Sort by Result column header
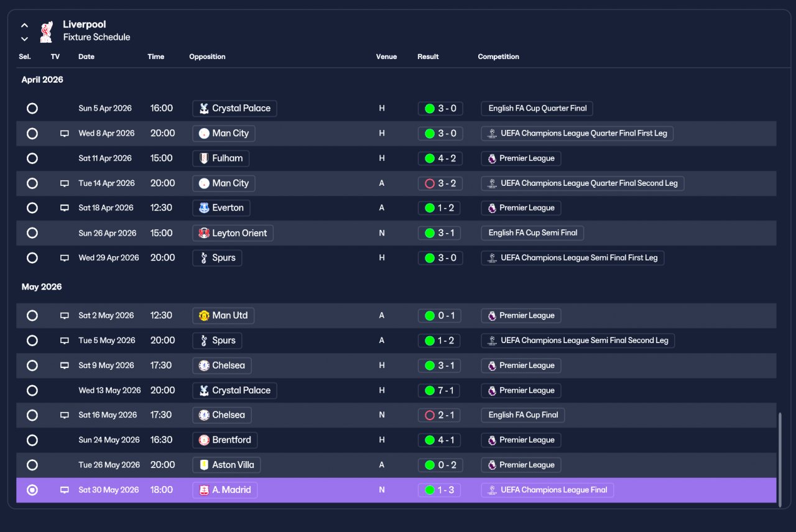 point(428,57)
